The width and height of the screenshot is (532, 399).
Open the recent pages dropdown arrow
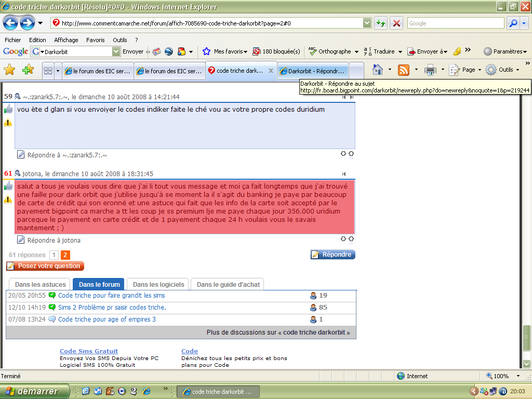pos(40,23)
